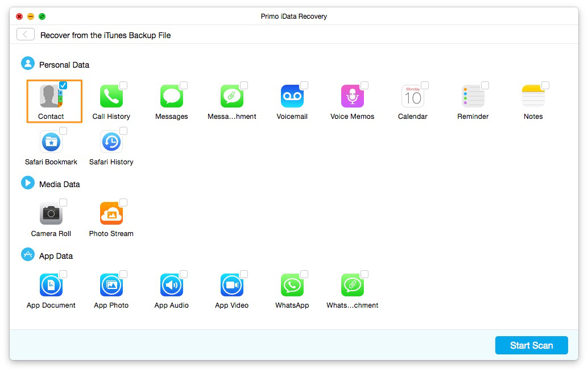Screen dimensions: 588x372
Task: Choose the Messages bubble icon
Action: tap(172, 96)
